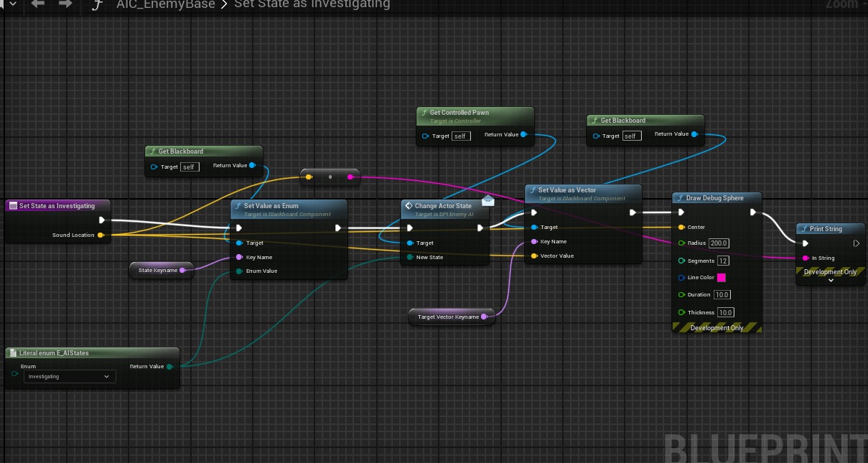Go back with the left arrow navigation icon
This screenshot has width=868, height=463.
(37, 4)
